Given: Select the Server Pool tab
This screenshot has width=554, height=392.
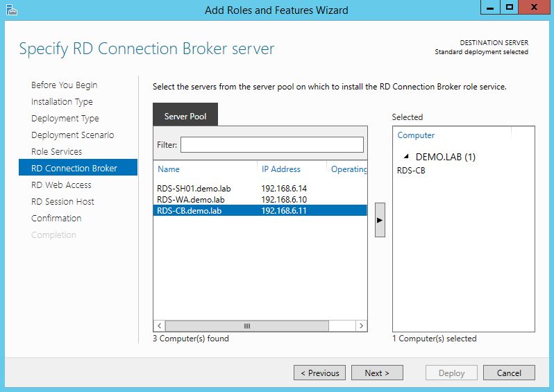Looking at the screenshot, I should [x=185, y=116].
